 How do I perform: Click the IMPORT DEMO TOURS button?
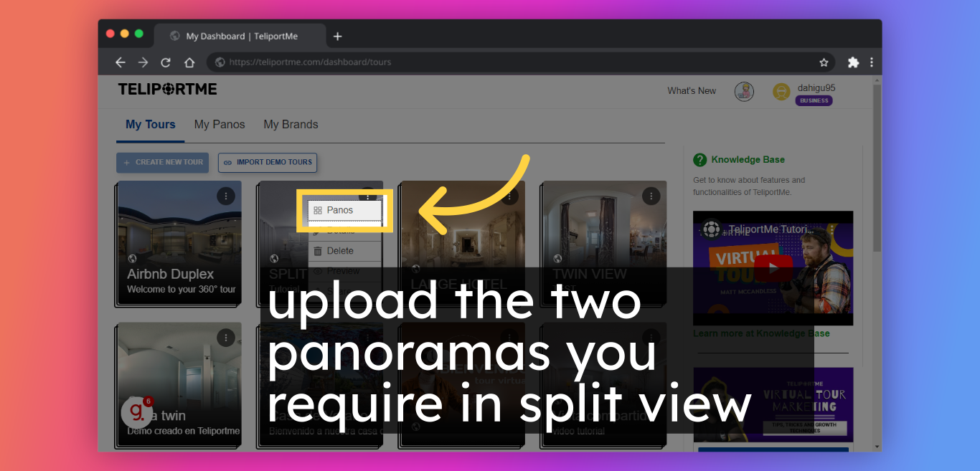click(268, 163)
